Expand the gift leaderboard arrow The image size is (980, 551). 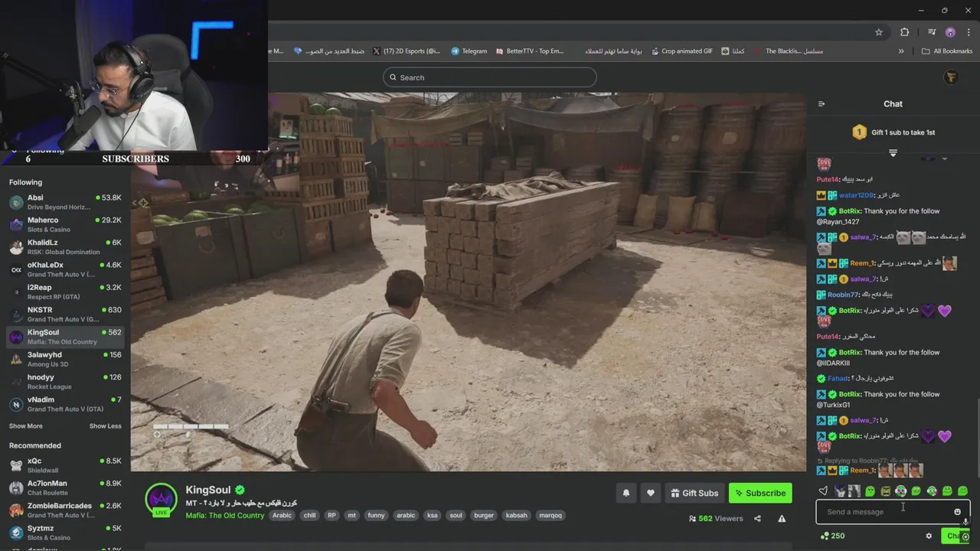[x=893, y=153]
